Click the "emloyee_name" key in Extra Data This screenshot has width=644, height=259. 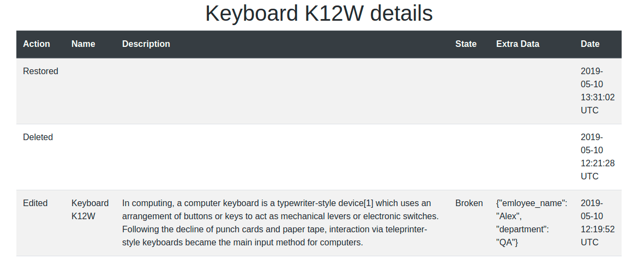pos(533,203)
